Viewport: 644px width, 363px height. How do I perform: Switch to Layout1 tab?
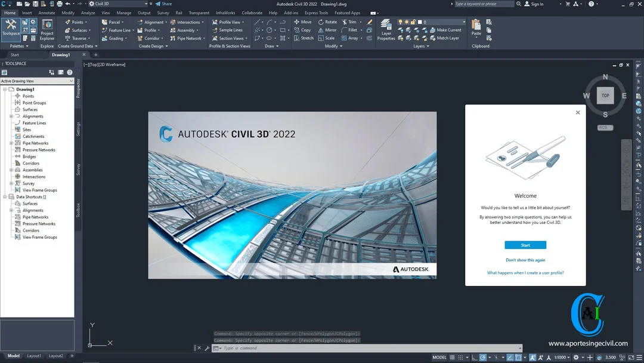(34, 356)
